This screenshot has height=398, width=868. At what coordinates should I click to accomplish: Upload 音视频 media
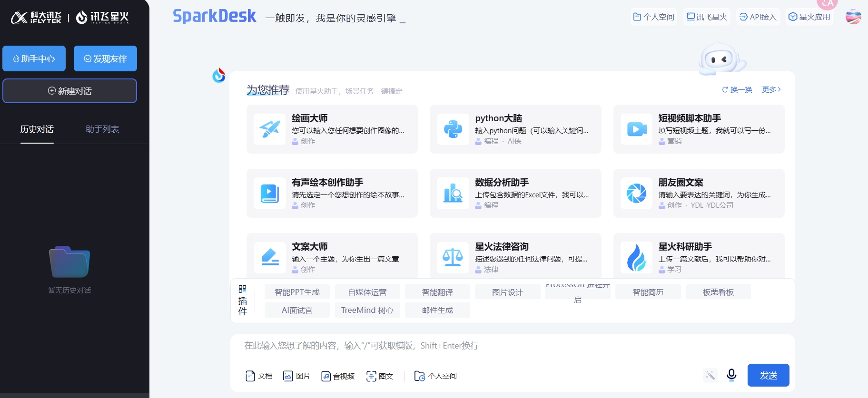click(338, 376)
